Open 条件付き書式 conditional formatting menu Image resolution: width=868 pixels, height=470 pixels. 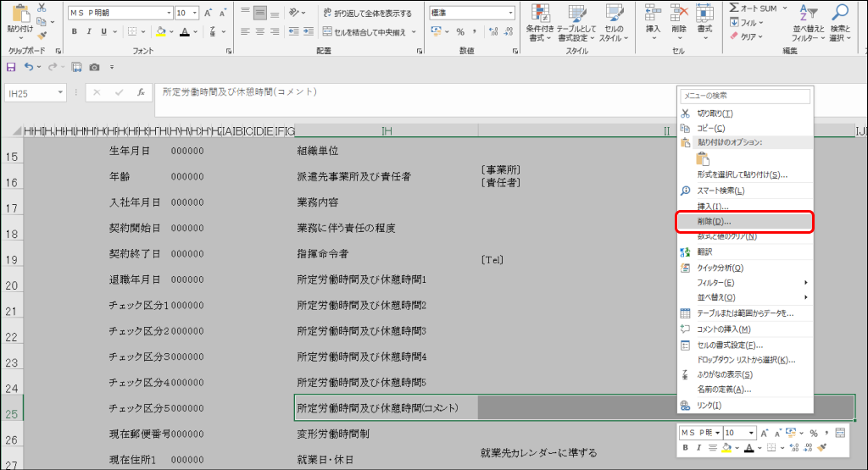click(x=539, y=23)
